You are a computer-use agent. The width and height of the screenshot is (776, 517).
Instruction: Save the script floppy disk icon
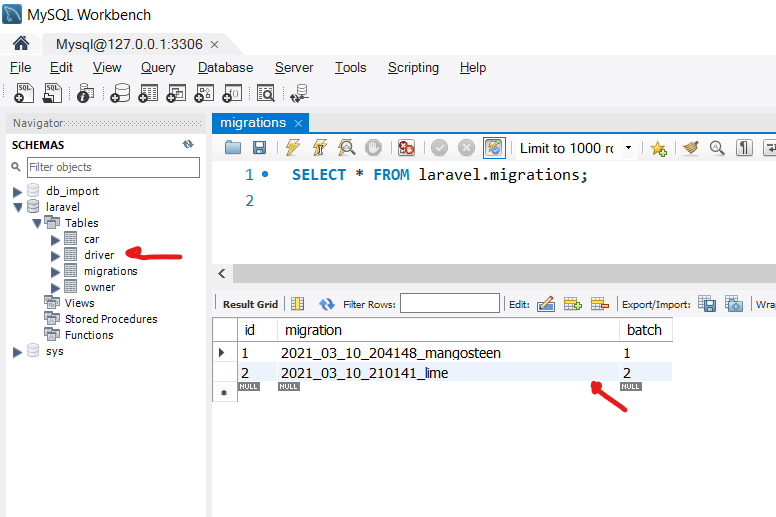click(x=259, y=147)
